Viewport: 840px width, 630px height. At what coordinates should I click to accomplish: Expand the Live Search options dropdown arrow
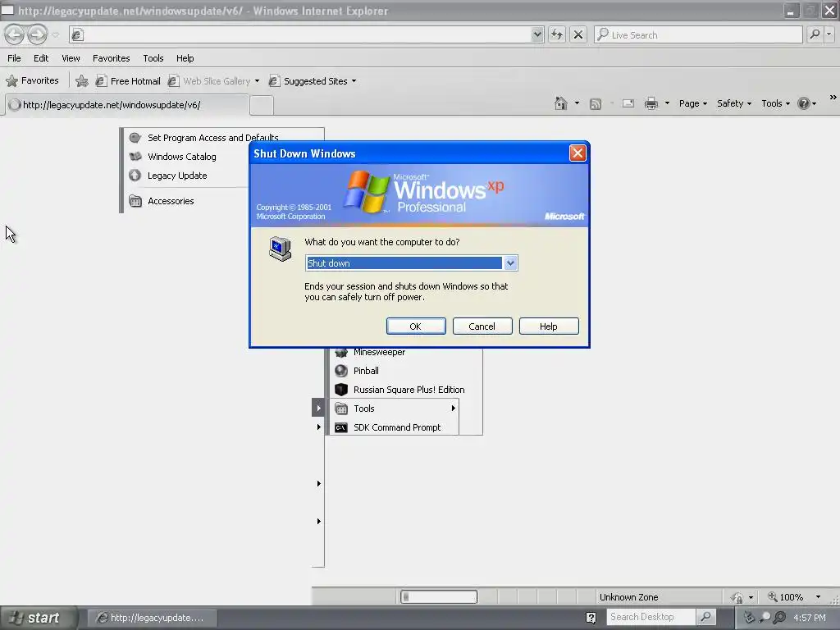(x=829, y=34)
